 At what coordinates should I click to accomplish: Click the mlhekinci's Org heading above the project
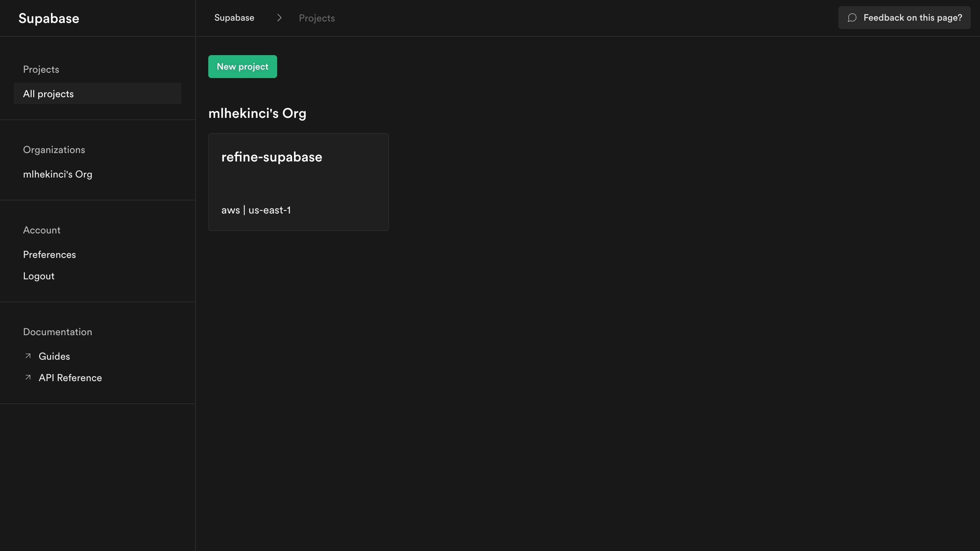[257, 112]
